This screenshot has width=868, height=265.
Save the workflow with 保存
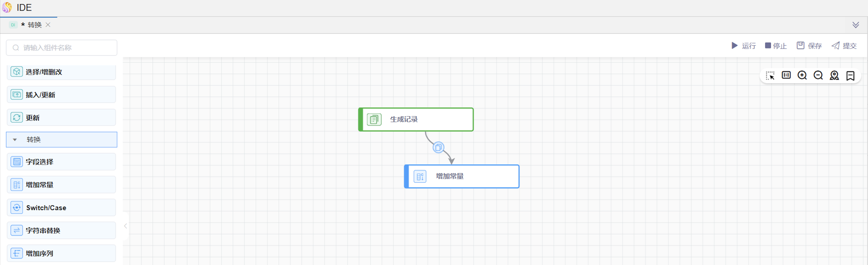(809, 46)
